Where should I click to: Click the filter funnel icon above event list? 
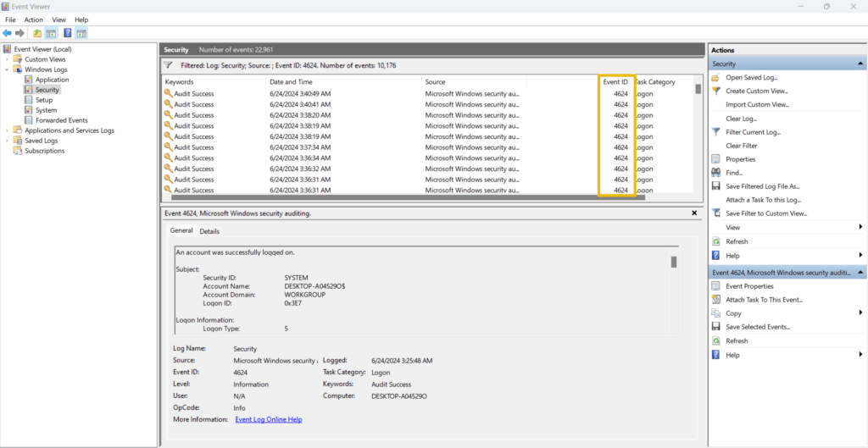(169, 64)
